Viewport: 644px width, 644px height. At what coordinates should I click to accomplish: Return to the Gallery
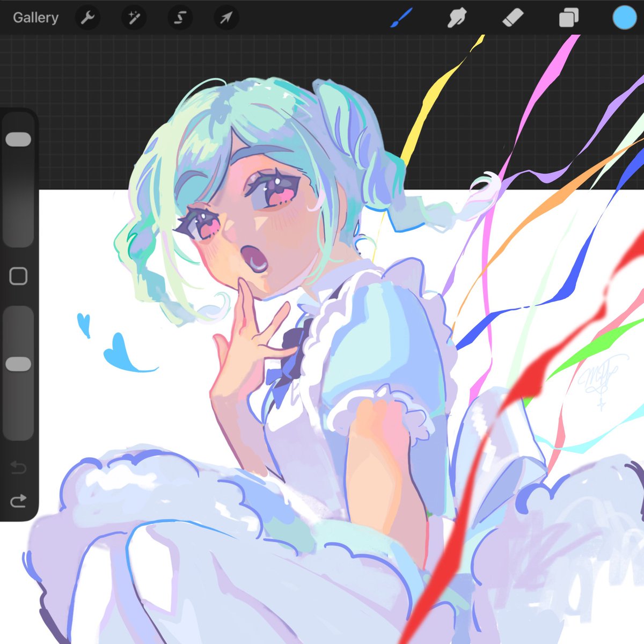35,18
